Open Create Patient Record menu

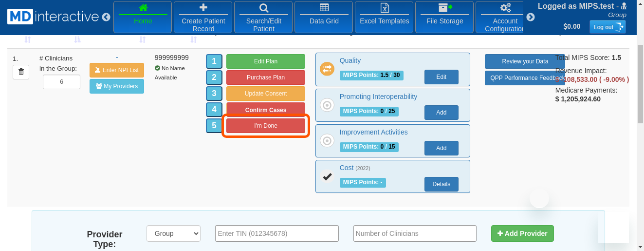click(x=203, y=17)
